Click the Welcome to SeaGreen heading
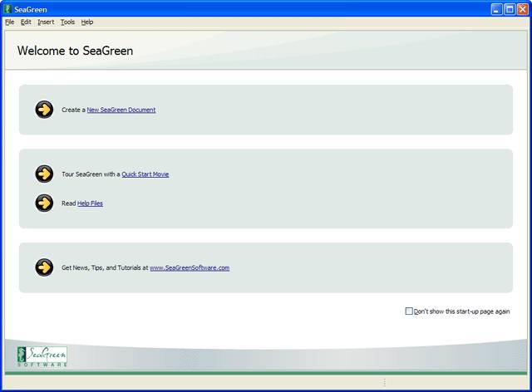532x392 pixels. (76, 51)
